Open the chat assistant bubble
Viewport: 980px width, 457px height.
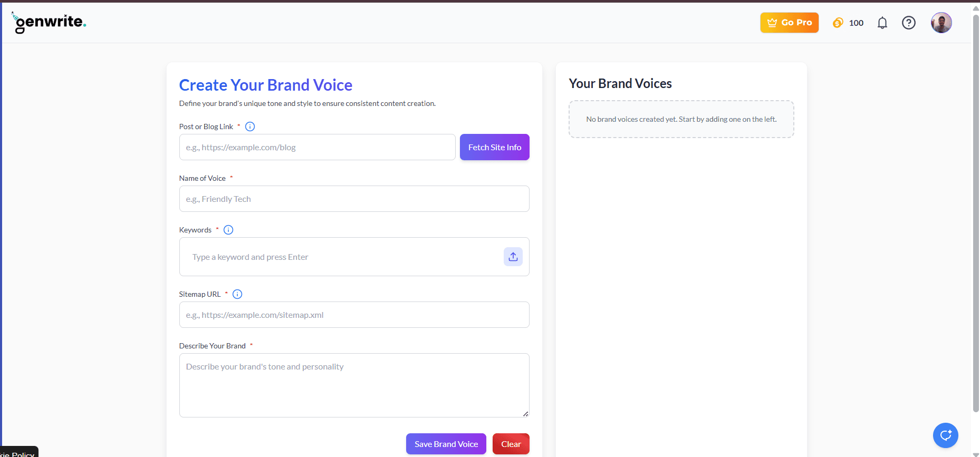pyautogui.click(x=945, y=435)
